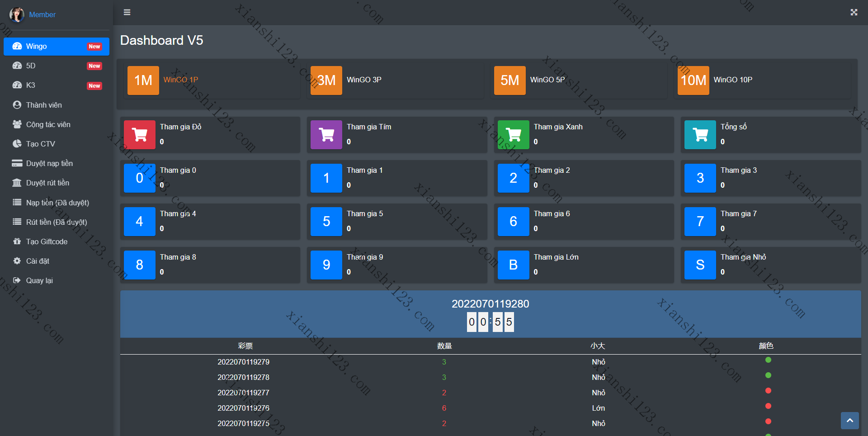868x436 pixels.
Task: Click the 颜色 column header
Action: pyautogui.click(x=766, y=346)
